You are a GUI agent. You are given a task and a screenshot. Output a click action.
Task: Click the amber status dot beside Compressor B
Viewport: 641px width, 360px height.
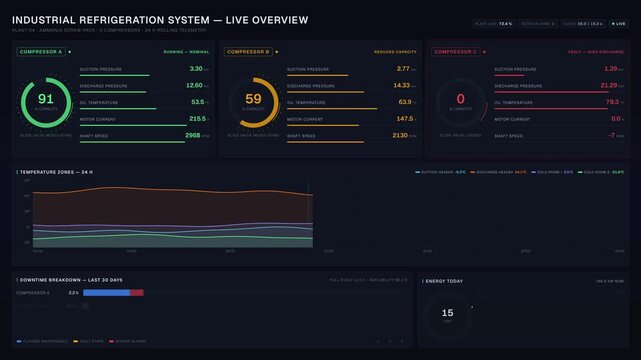tap(277, 52)
